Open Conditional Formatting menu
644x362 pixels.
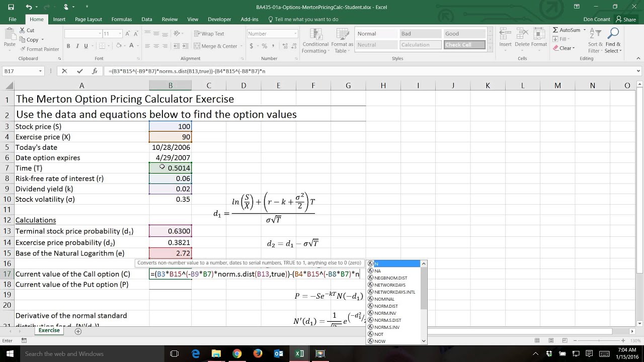(x=315, y=41)
